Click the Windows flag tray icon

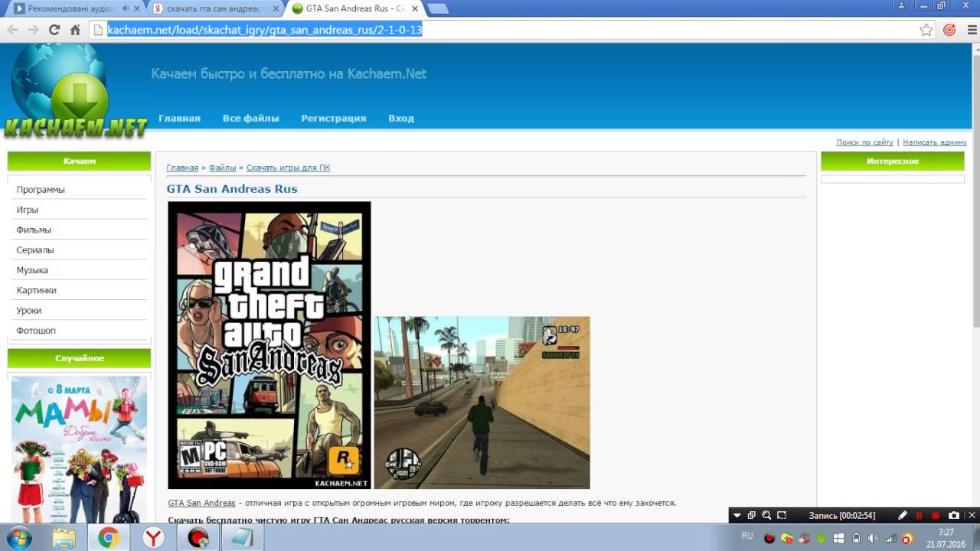coord(838,539)
